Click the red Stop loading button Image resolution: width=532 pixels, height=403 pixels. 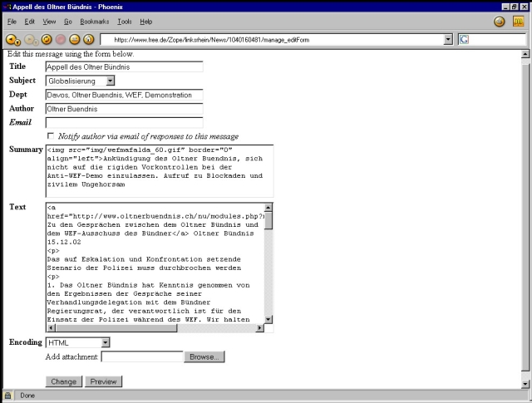pos(60,39)
